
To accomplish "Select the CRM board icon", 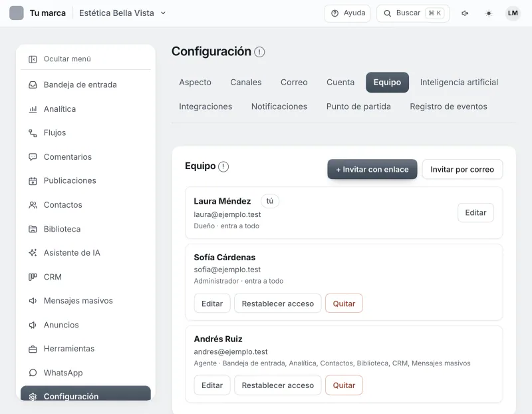I will pyautogui.click(x=33, y=277).
